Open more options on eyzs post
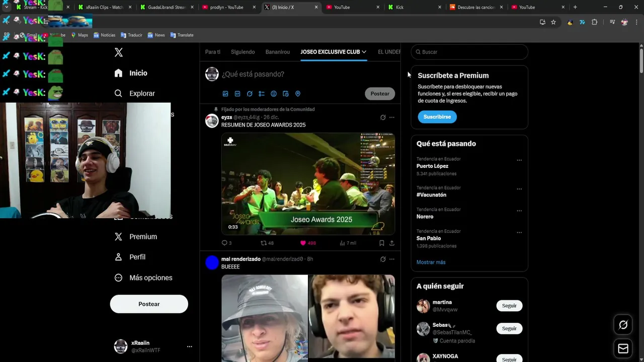This screenshot has width=644, height=362. pyautogui.click(x=392, y=117)
